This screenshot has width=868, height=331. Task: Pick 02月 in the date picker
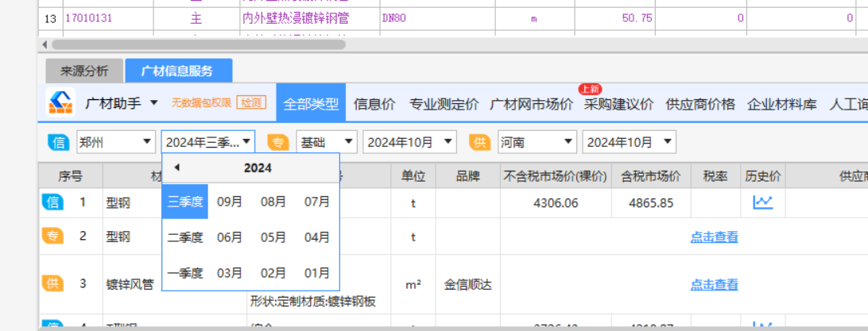(273, 272)
